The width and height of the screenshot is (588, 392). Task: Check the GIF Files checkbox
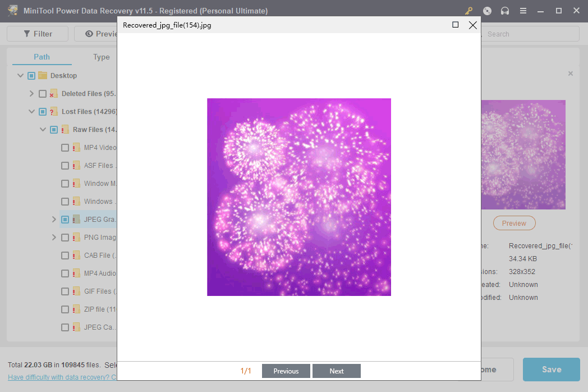click(65, 291)
